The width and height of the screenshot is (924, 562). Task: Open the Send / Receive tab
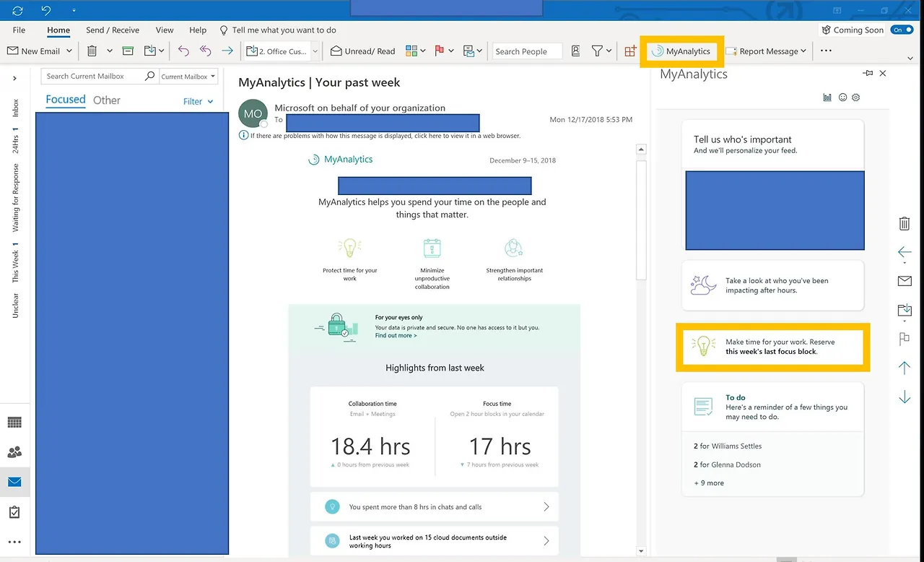113,30
